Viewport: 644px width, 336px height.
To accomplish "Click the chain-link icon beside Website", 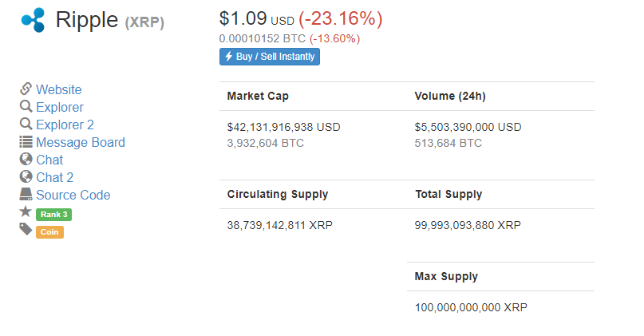I will pos(26,89).
